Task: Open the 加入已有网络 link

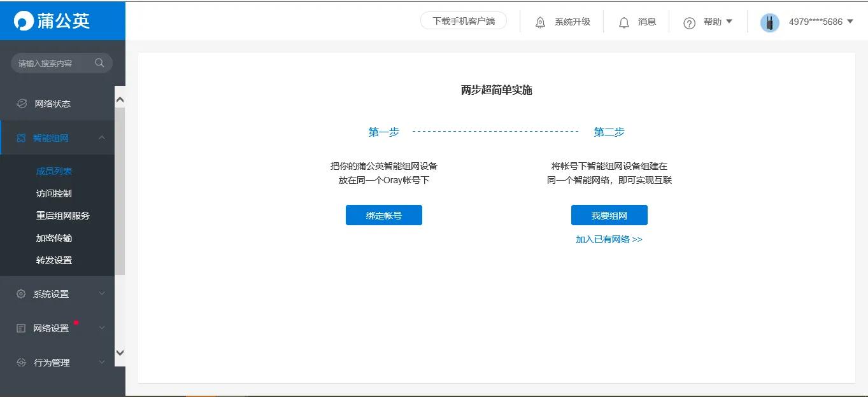Action: pos(609,239)
